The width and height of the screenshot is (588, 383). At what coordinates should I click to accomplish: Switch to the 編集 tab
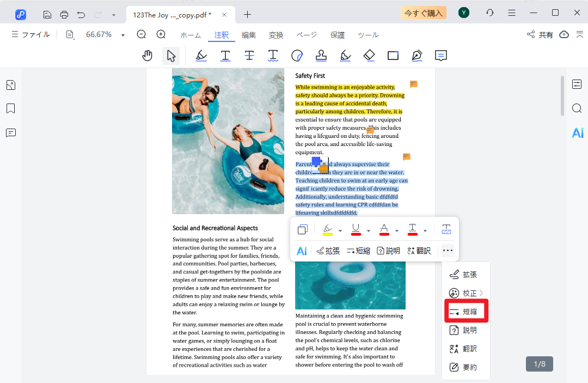[x=249, y=35]
